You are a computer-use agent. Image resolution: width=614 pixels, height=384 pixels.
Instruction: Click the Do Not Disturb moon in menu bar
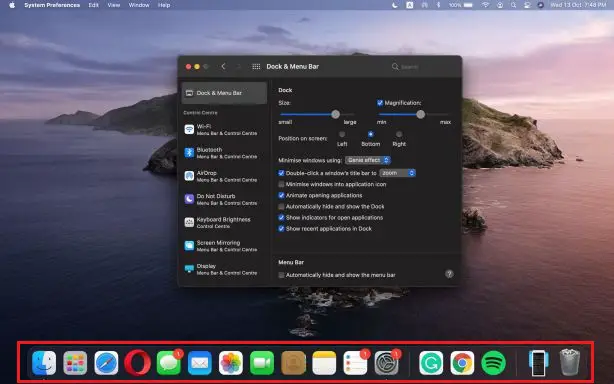pos(395,5)
